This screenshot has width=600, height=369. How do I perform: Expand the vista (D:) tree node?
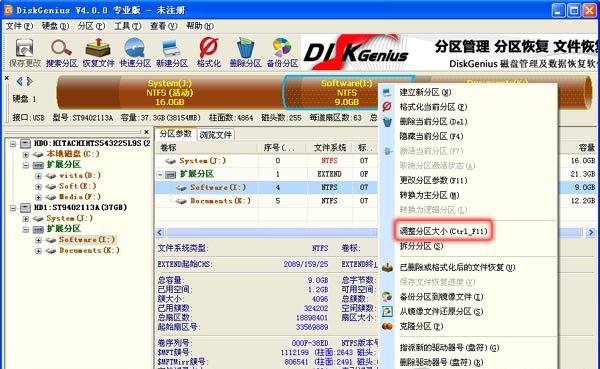click(x=38, y=176)
